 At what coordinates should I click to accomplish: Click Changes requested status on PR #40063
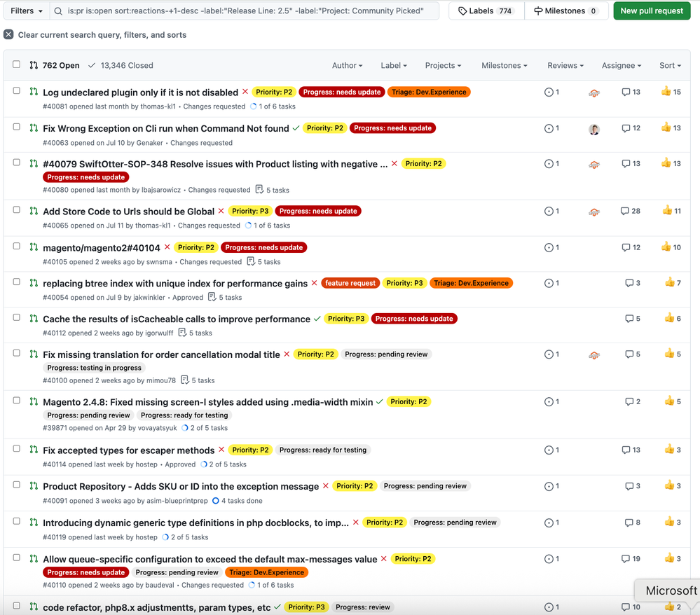[201, 143]
